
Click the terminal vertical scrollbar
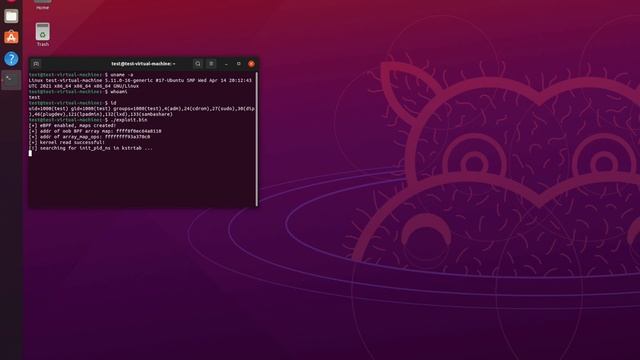point(257,139)
